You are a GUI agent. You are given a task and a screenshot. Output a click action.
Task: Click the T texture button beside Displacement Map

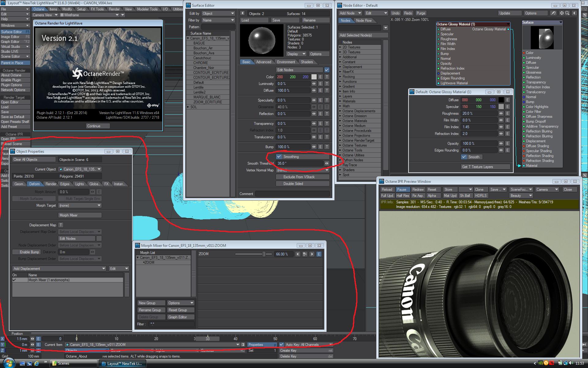click(61, 225)
